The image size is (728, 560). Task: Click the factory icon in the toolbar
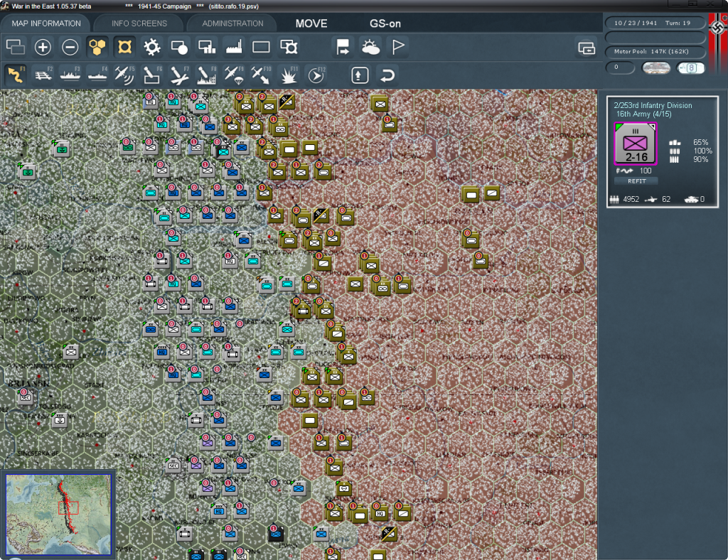pos(234,47)
